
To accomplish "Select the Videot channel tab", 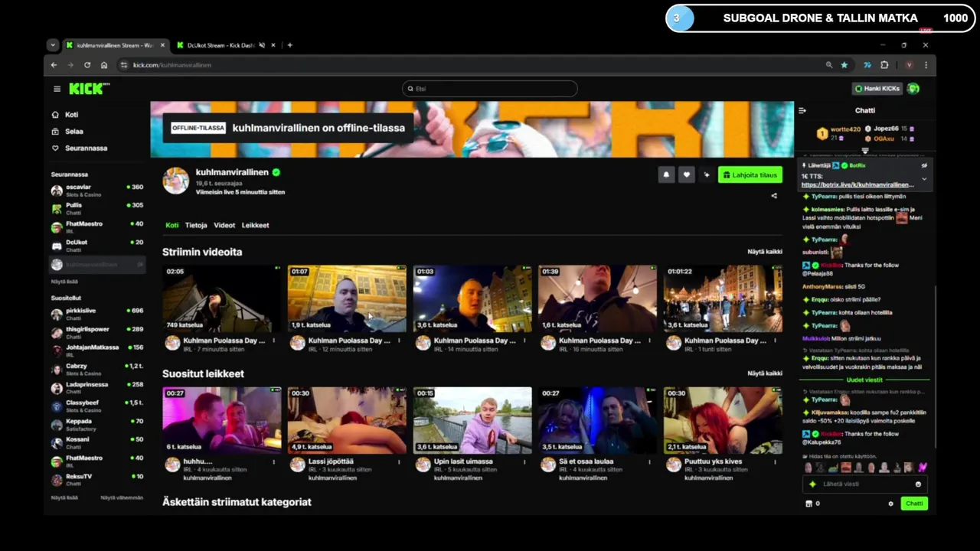I will [x=224, y=225].
